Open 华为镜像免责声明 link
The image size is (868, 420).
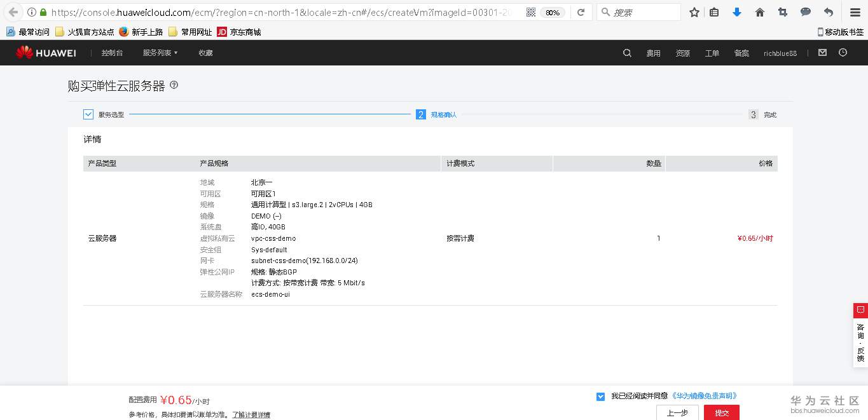704,396
